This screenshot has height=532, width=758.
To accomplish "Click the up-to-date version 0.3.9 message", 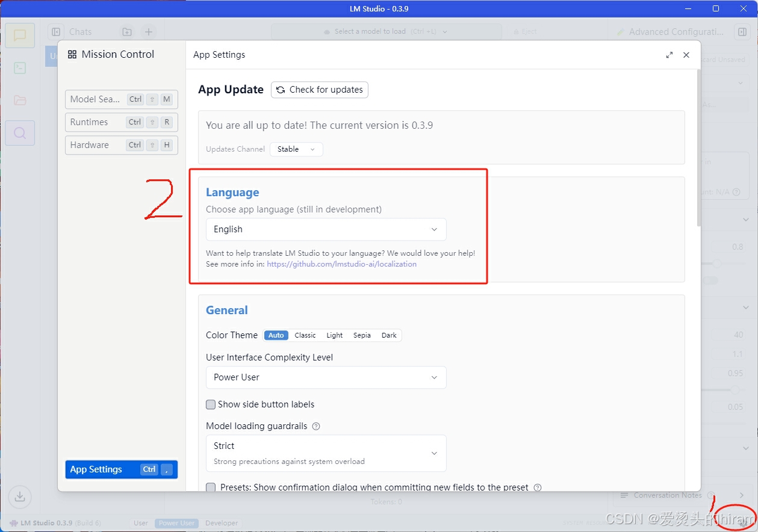I will pos(320,126).
